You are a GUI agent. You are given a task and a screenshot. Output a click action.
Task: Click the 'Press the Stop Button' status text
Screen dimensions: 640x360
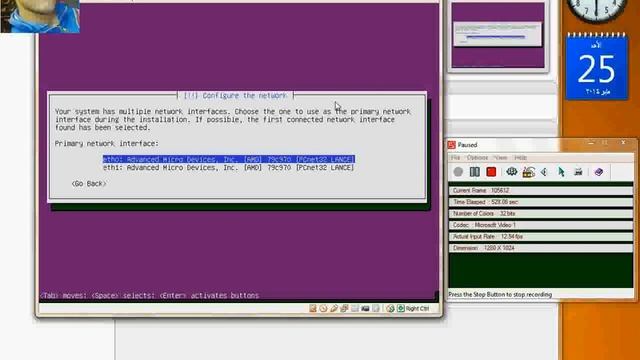[500, 294]
